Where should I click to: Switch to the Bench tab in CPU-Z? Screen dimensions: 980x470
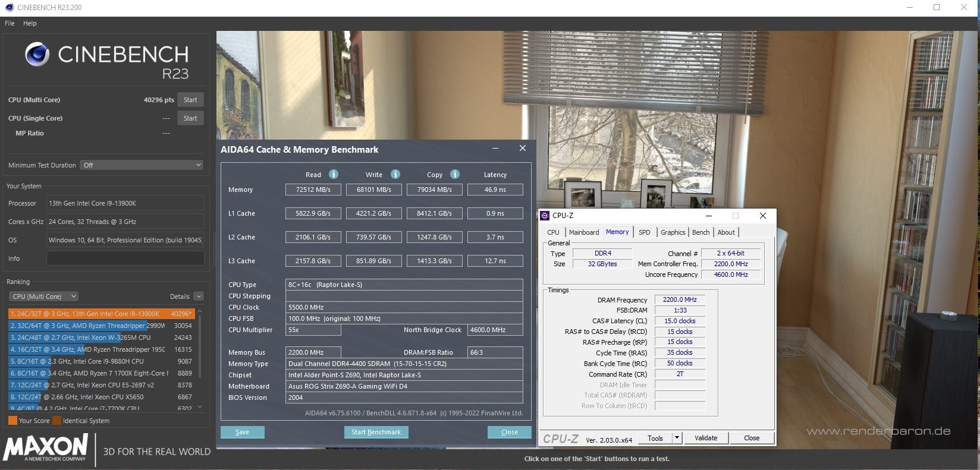coord(701,232)
